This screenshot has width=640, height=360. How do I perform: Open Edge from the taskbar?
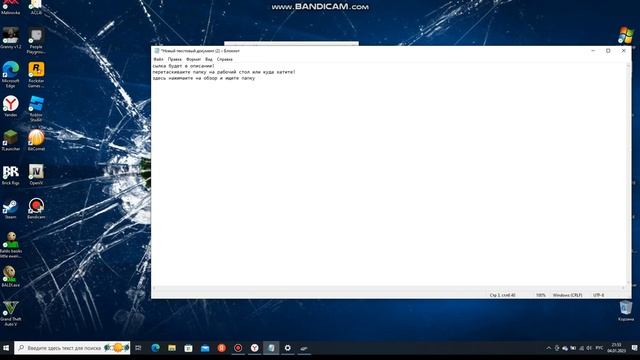[156, 348]
